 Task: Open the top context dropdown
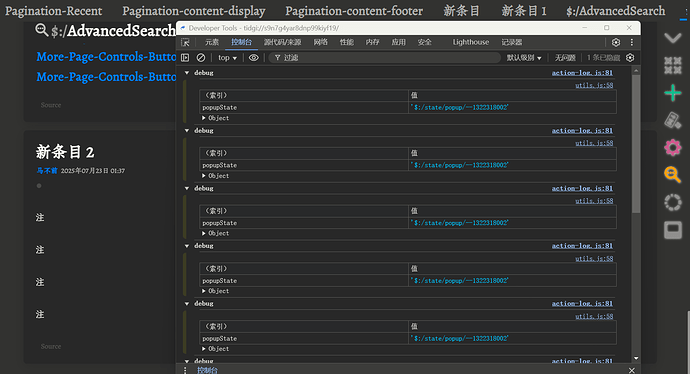tap(228, 58)
